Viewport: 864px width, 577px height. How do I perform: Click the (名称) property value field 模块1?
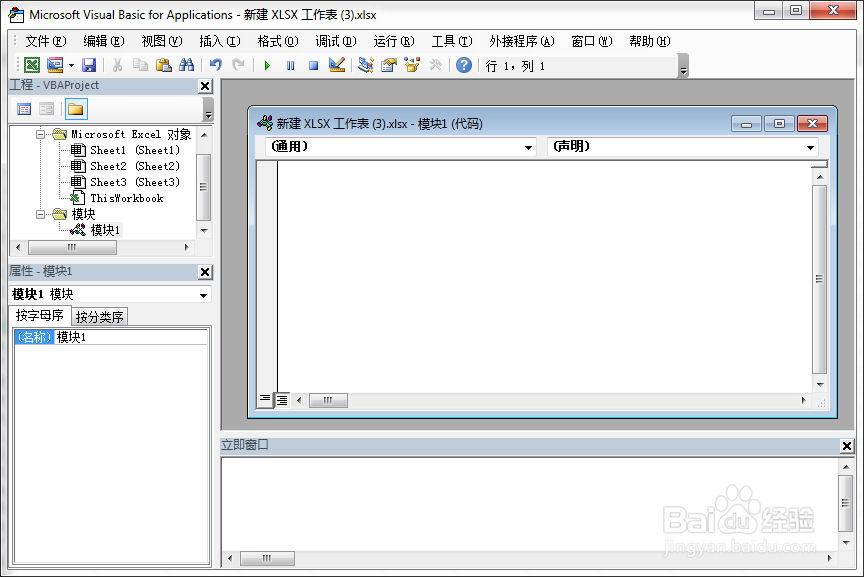pos(131,337)
